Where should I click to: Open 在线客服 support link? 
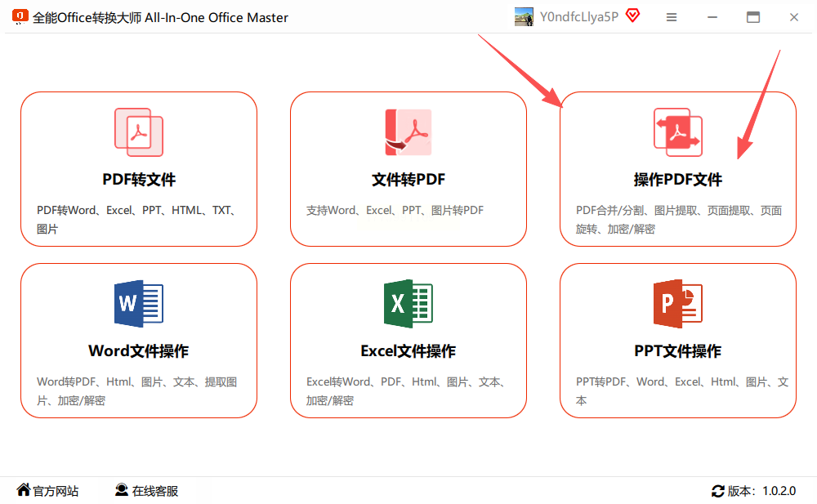pos(155,491)
